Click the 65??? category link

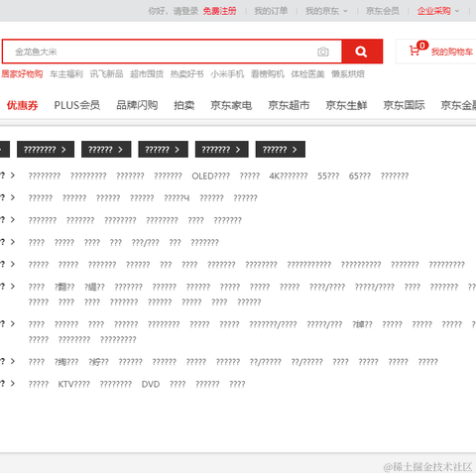click(x=360, y=177)
